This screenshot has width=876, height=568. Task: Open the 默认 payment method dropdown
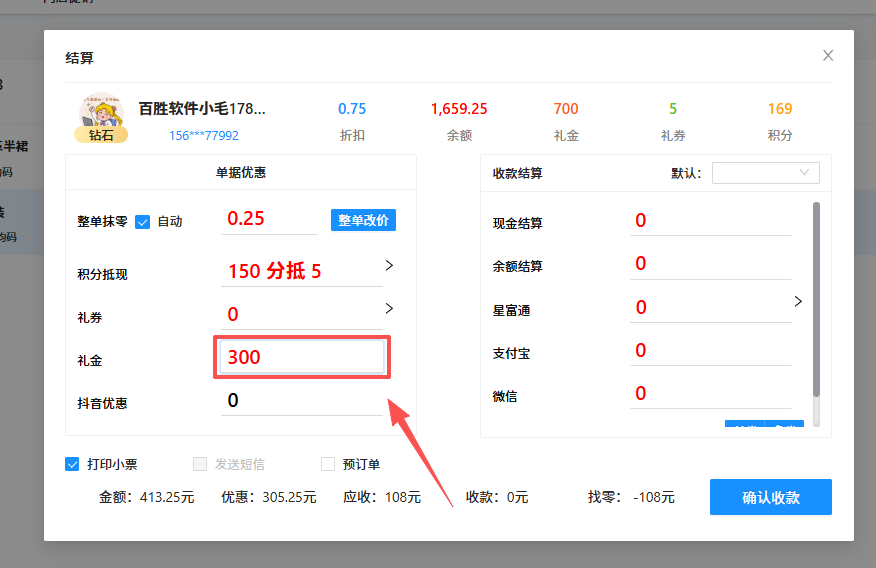click(765, 173)
